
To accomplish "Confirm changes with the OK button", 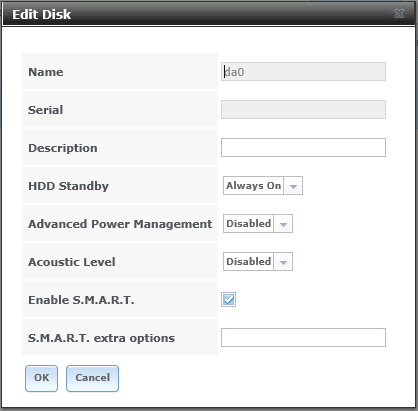I will point(41,378).
